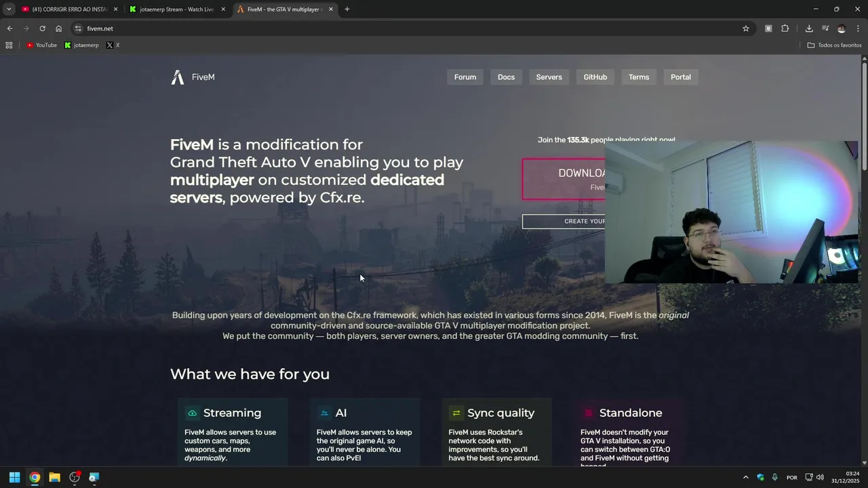Viewport: 868px width, 488px height.
Task: Open the Chrome profile avatar
Action: 842,28
